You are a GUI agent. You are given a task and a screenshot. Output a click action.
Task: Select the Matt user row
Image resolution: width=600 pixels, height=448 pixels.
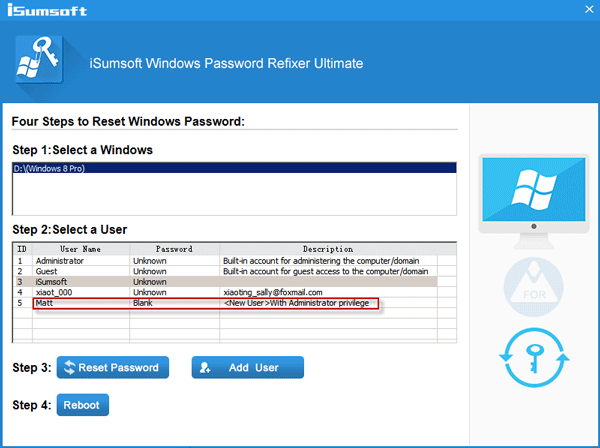pos(225,303)
